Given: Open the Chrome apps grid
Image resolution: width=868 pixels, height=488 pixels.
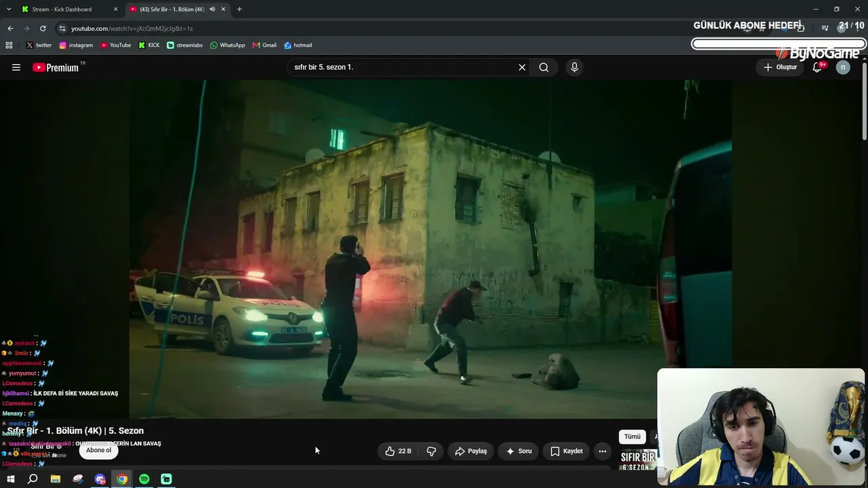Looking at the screenshot, I should click(x=9, y=45).
